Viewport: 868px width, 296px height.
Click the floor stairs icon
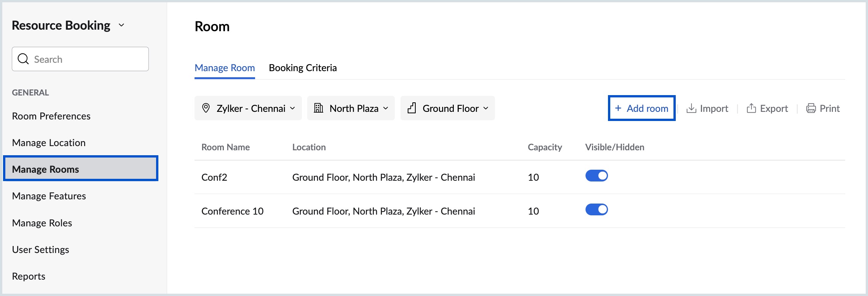tap(412, 108)
